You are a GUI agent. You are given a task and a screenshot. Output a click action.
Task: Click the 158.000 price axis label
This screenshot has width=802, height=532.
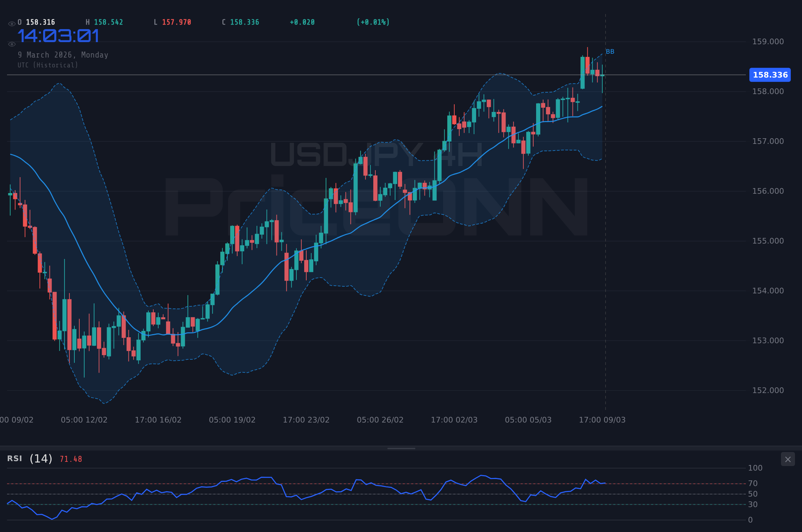point(768,92)
